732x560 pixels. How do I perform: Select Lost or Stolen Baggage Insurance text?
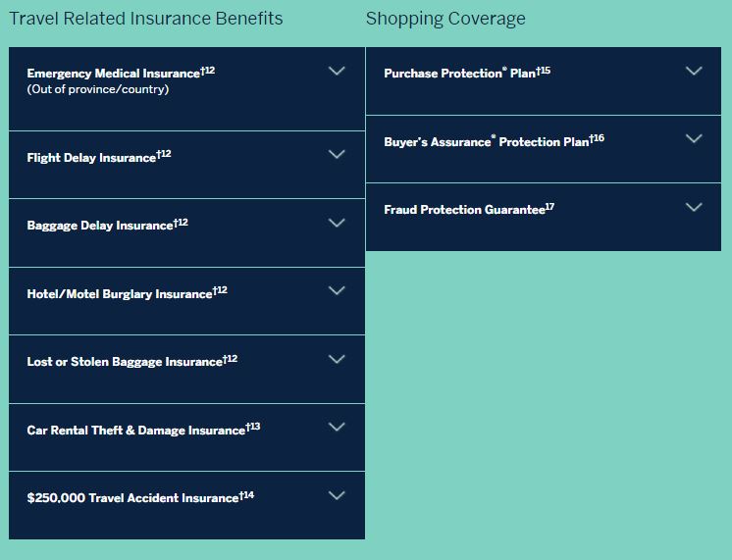(125, 362)
